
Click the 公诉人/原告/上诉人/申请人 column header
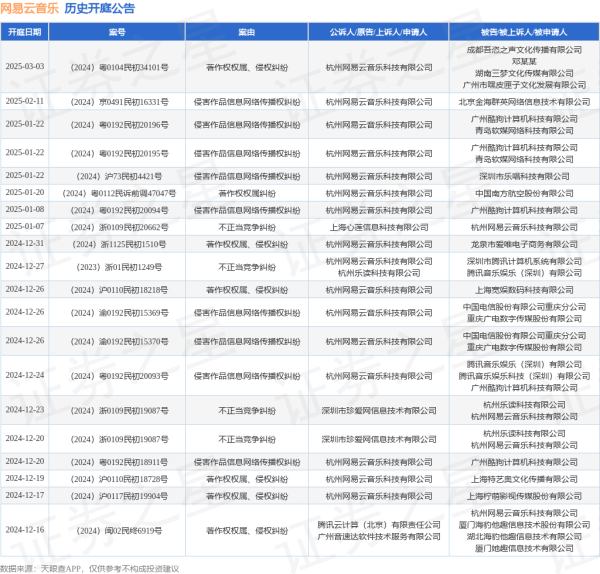click(x=378, y=32)
